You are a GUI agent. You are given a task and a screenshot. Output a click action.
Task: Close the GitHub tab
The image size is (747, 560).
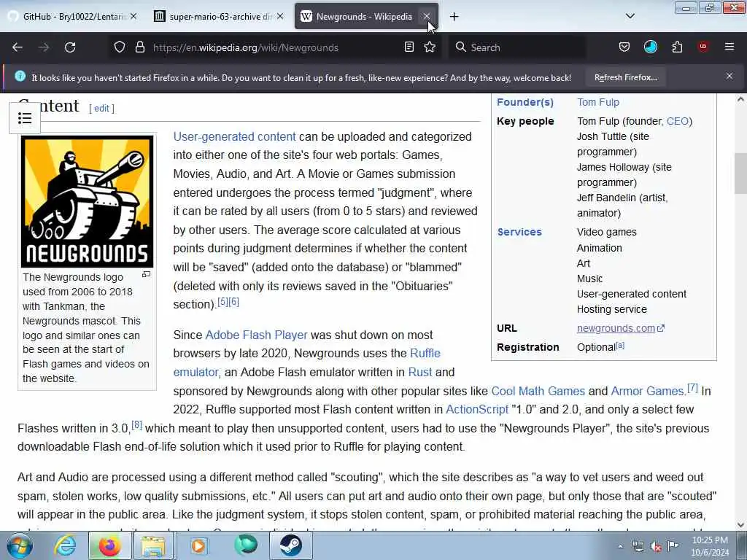tap(133, 16)
